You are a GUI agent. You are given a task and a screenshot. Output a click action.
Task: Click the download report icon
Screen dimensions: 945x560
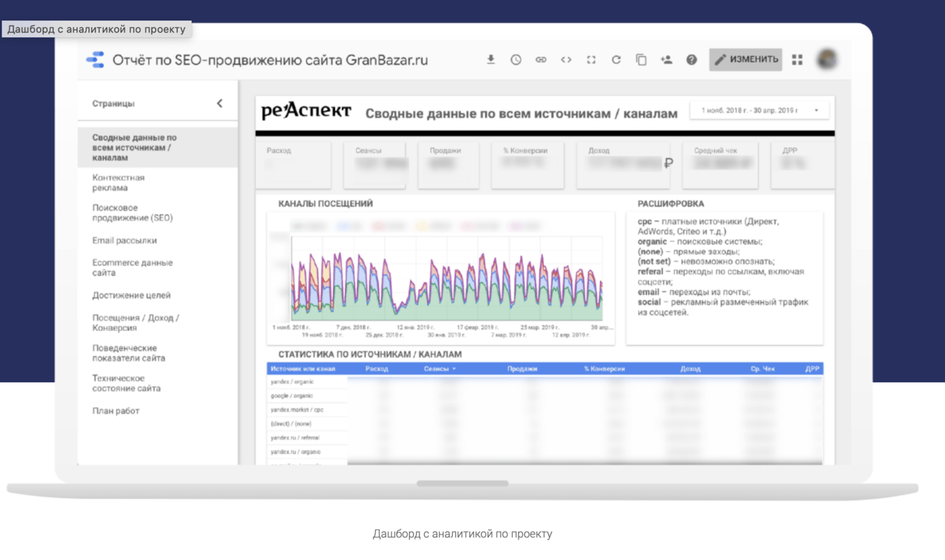[x=491, y=60]
